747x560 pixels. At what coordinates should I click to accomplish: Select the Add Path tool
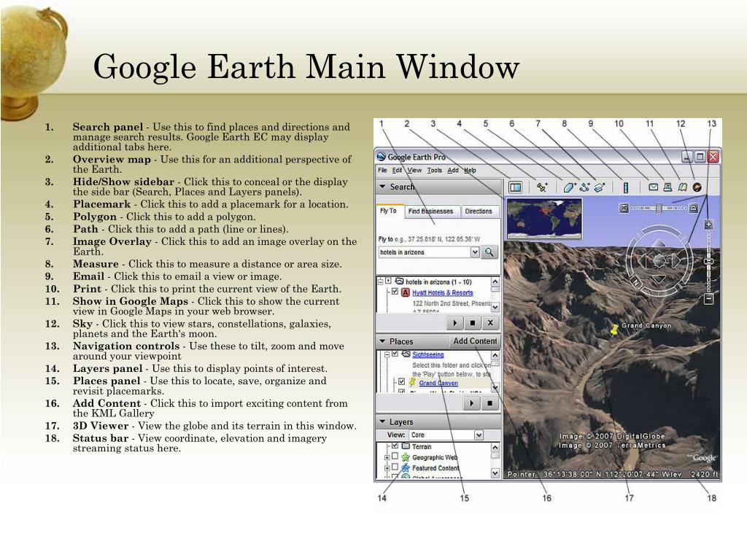(584, 187)
